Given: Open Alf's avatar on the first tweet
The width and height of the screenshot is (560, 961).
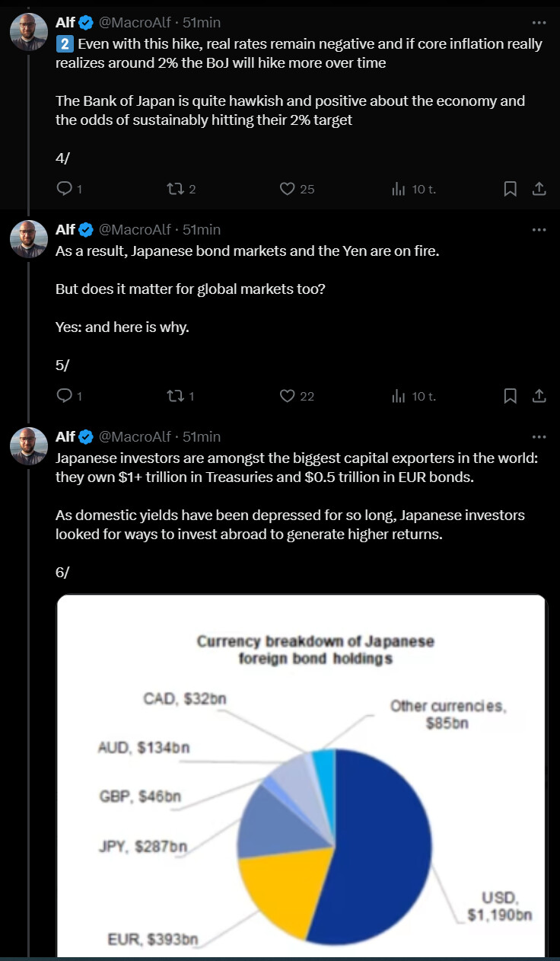Looking at the screenshot, I should pyautogui.click(x=29, y=32).
